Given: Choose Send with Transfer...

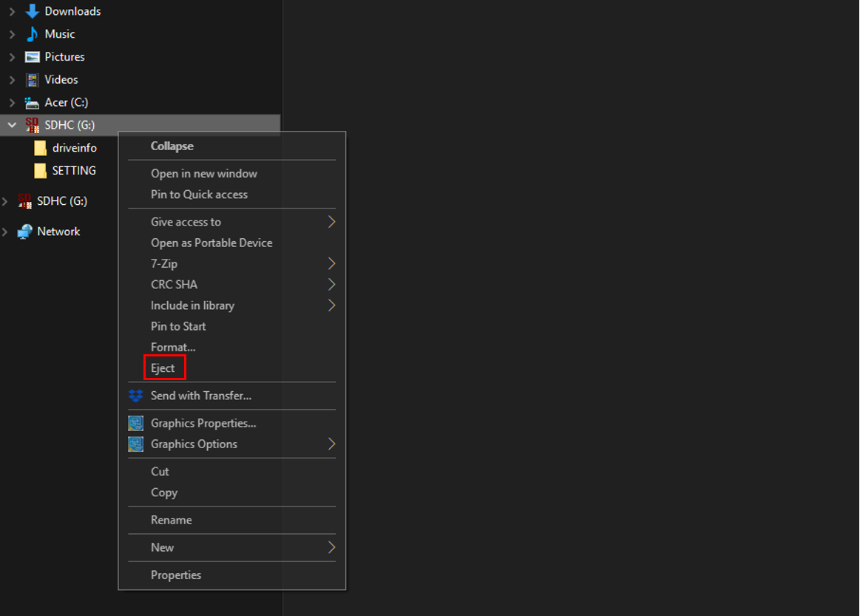Looking at the screenshot, I should coord(201,396).
